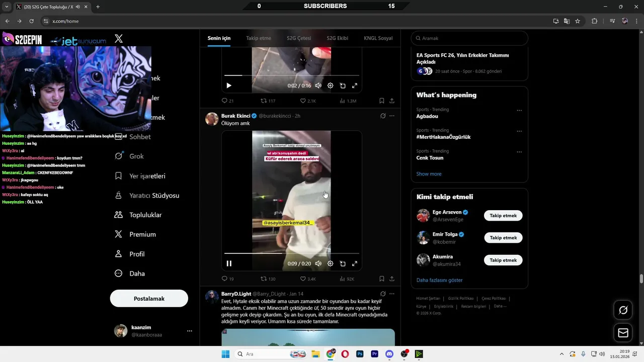The height and width of the screenshot is (362, 644).
Task: Repost the top post with 117 reposts
Action: [268, 101]
